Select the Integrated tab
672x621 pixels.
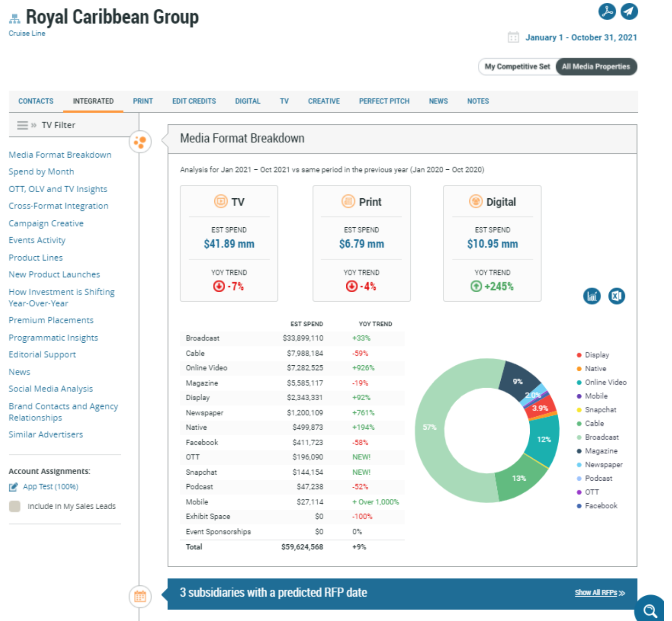93,101
